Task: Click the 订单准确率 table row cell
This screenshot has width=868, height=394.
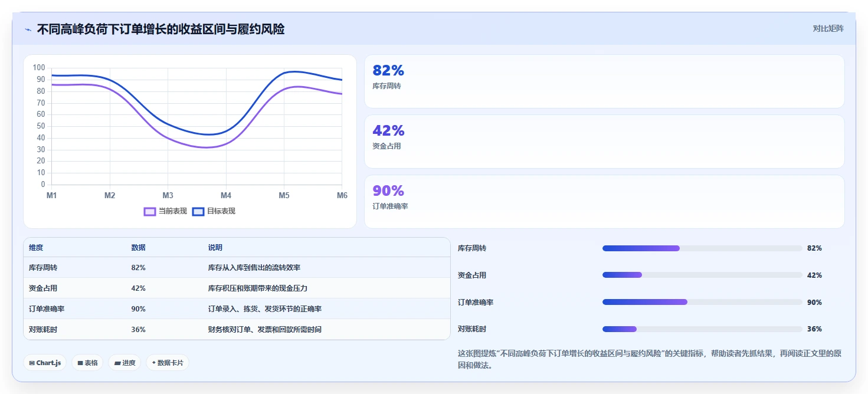Action: tap(47, 309)
